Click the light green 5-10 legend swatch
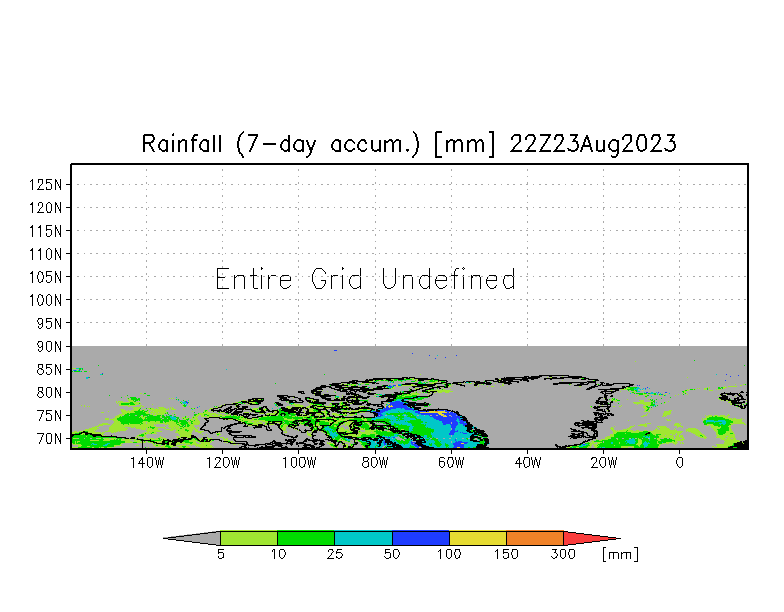The image size is (784, 612). pyautogui.click(x=249, y=538)
